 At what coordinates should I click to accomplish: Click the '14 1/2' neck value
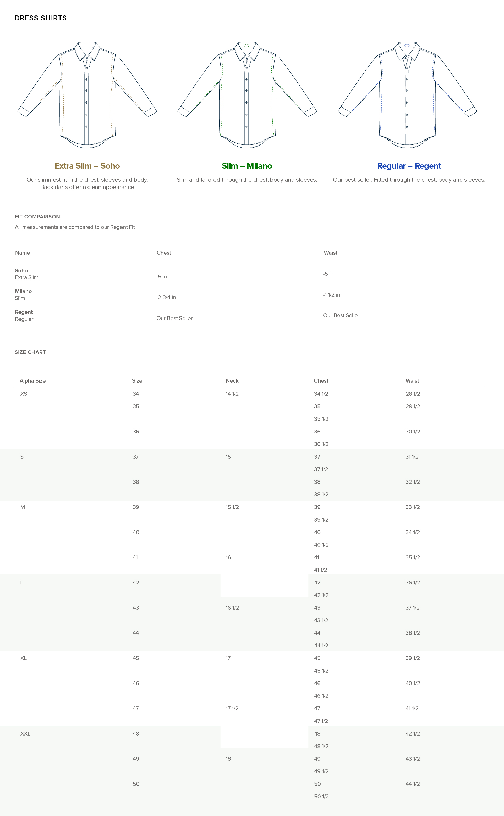coord(232,394)
